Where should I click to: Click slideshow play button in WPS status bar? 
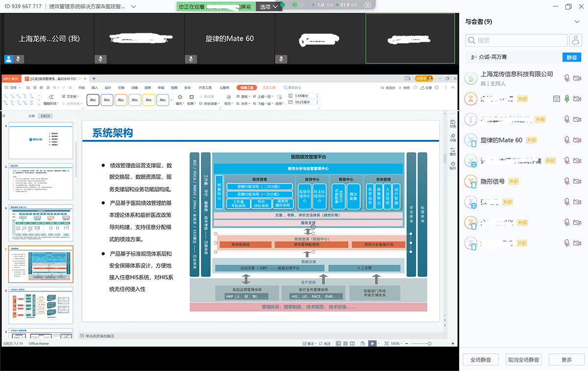tap(372, 344)
